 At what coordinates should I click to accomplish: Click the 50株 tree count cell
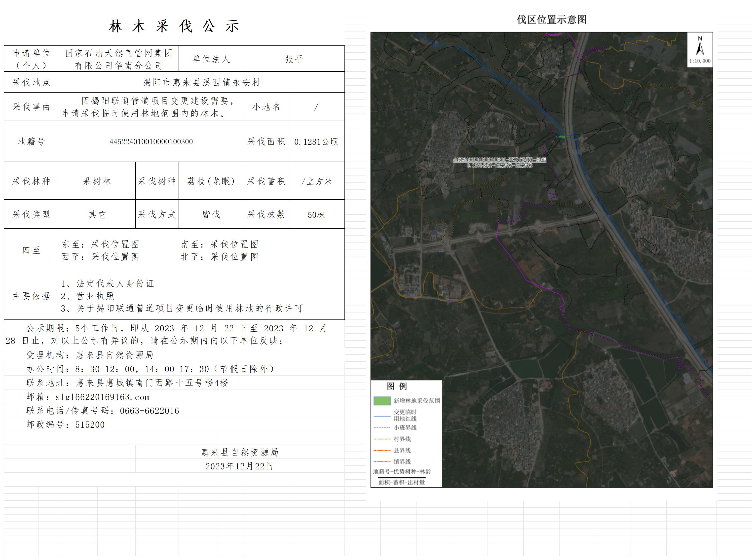[316, 214]
